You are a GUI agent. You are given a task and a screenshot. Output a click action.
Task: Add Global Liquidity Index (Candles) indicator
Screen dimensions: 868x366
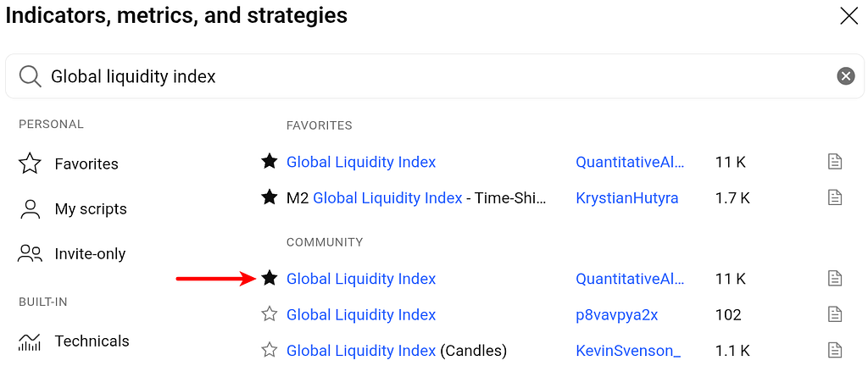(397, 351)
